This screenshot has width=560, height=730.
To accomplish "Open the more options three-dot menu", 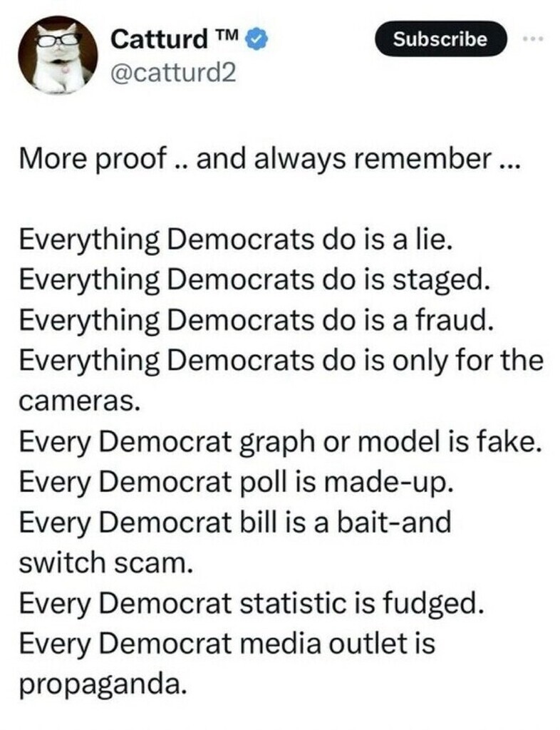I will 533,38.
